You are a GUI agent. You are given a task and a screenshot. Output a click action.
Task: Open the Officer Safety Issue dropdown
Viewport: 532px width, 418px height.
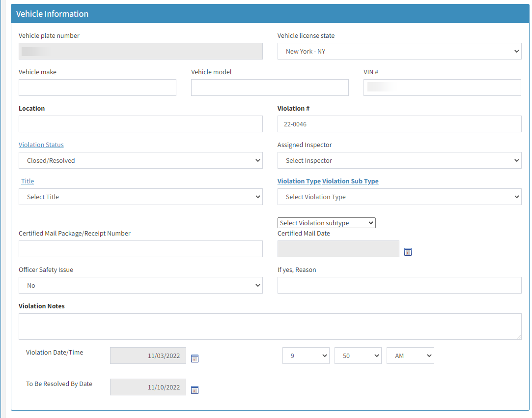140,285
